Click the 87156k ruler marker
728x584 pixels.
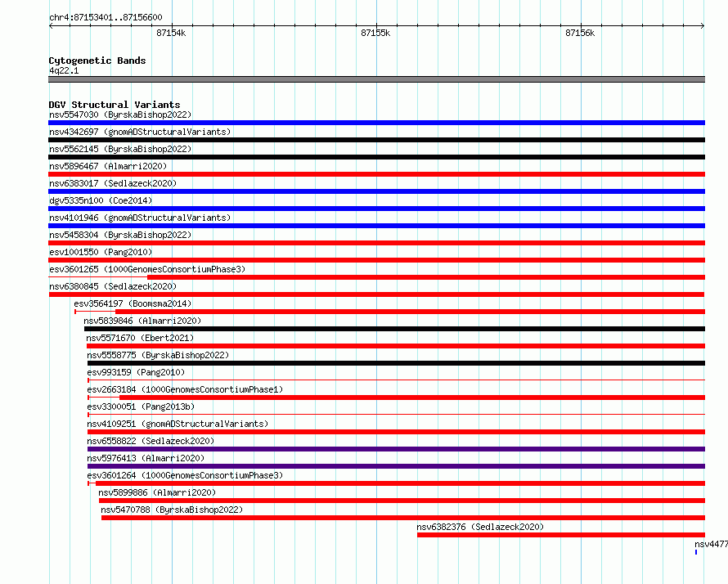pyautogui.click(x=580, y=33)
